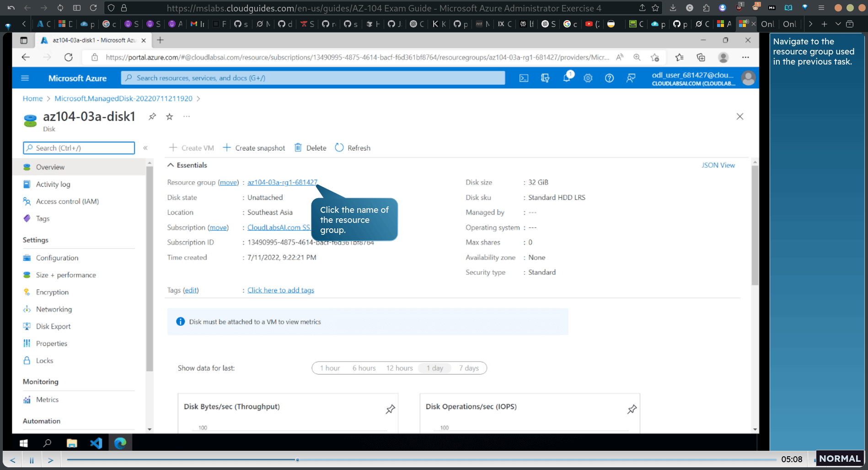This screenshot has height=470, width=868.
Task: Click the az104-03a-rg1-681427 resource group link
Action: click(x=282, y=182)
